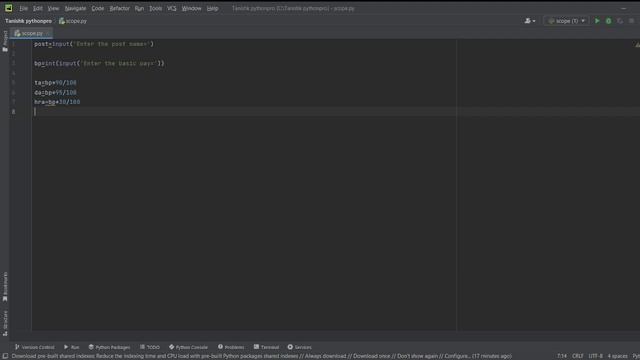Open the Navigate menu

[x=76, y=9]
